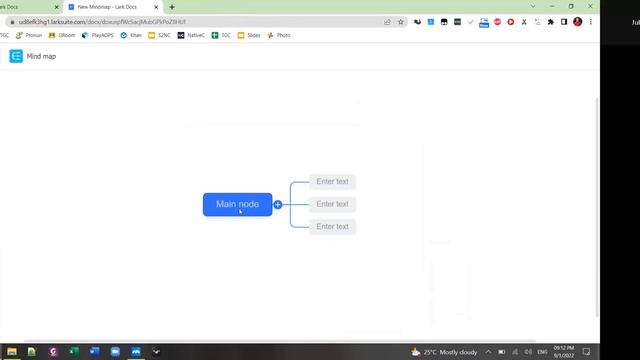
Task: Open Word from the taskbar
Action: coord(95,351)
